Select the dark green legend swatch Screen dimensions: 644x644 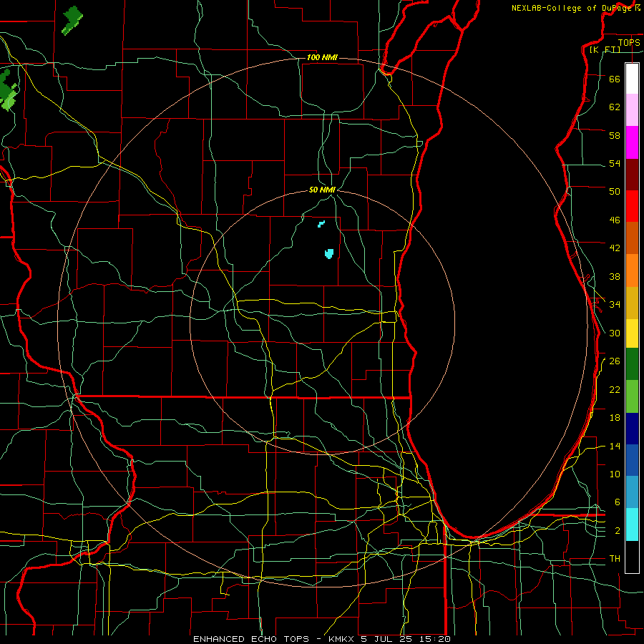632,364
